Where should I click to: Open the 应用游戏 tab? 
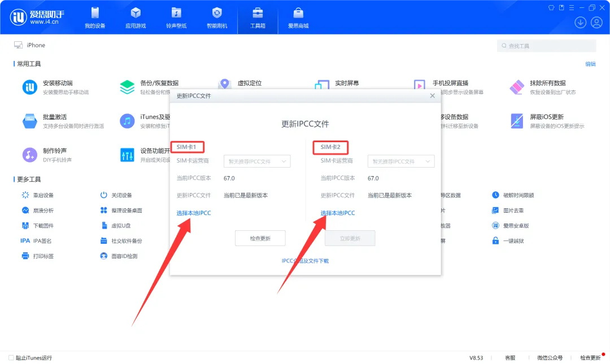(136, 17)
